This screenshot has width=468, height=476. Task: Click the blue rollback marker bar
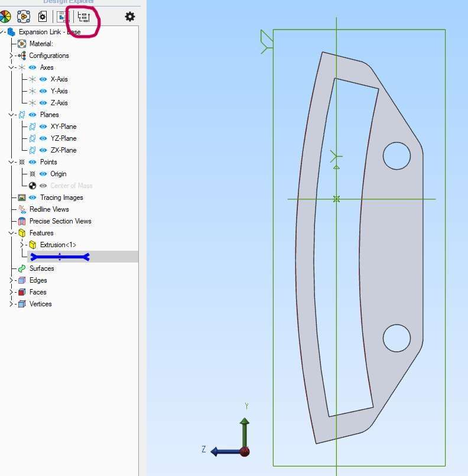point(60,257)
